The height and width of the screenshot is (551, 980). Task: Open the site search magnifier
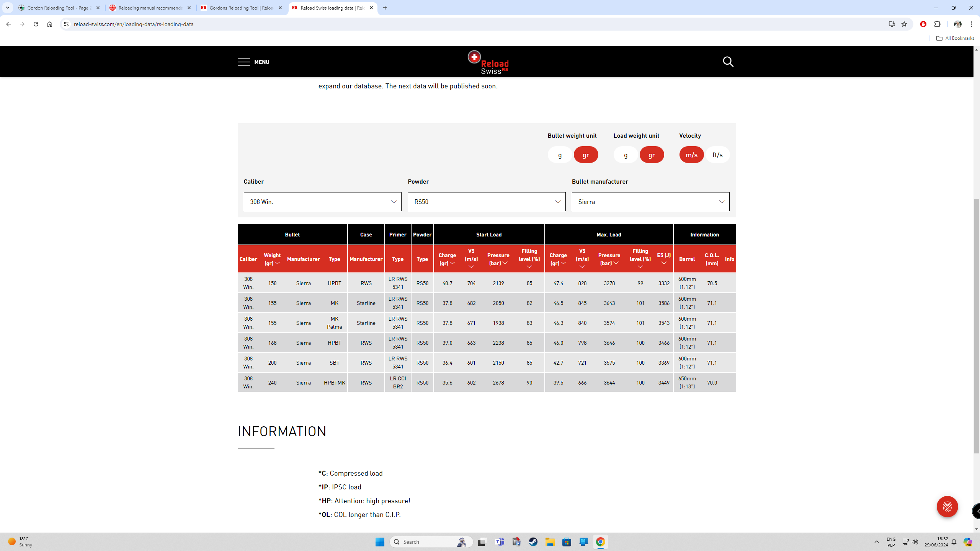728,62
